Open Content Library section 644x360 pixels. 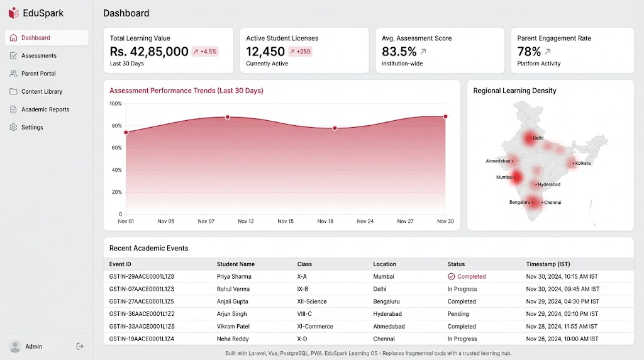(x=47, y=91)
